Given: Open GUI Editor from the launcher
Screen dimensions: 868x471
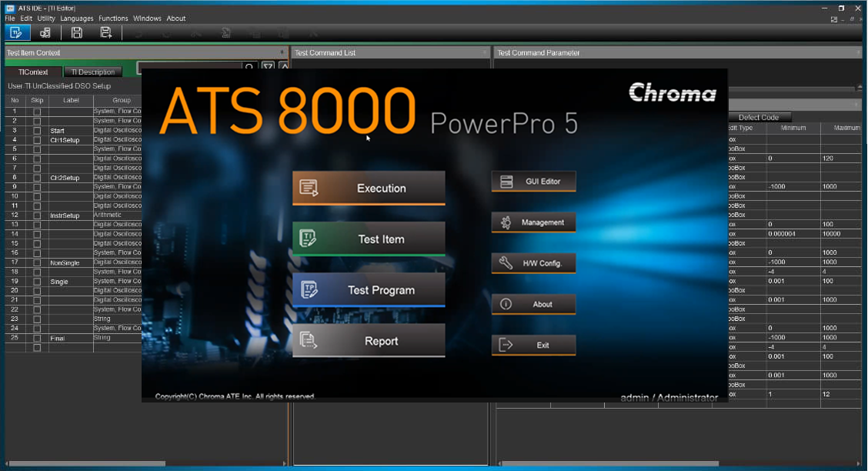Looking at the screenshot, I should pos(533,182).
